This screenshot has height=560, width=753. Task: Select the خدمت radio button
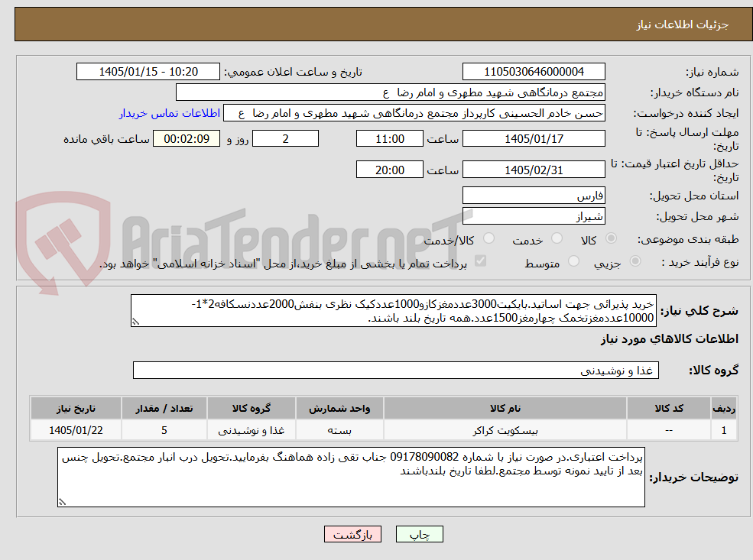[557, 238]
